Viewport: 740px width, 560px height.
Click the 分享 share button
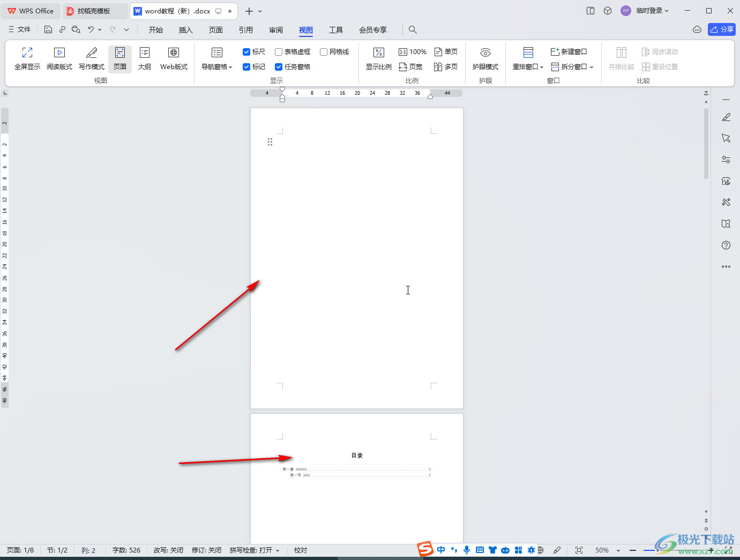[x=722, y=29]
